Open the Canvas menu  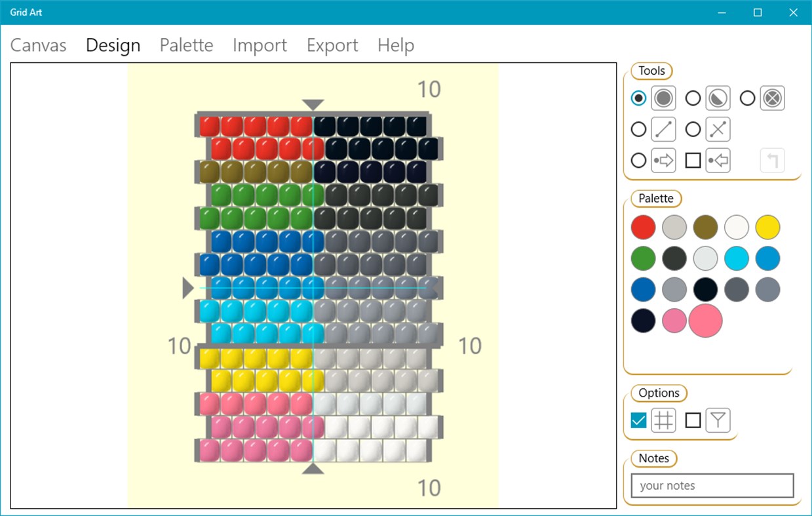click(38, 45)
